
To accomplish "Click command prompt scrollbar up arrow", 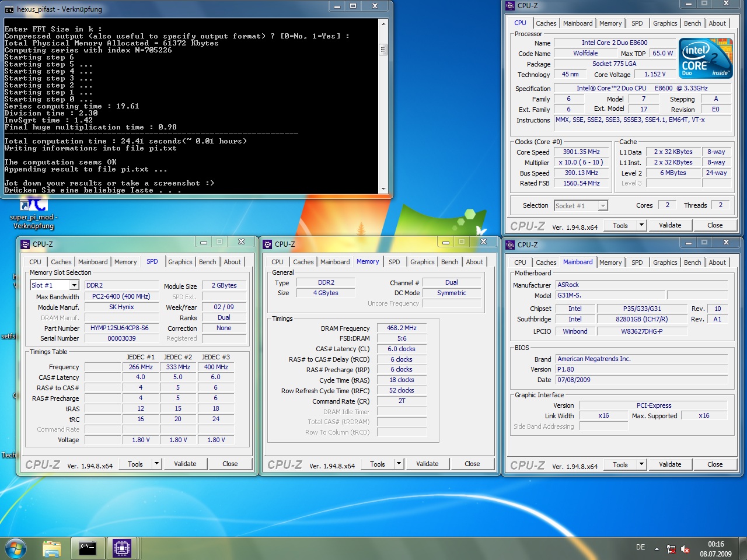I will [383, 24].
